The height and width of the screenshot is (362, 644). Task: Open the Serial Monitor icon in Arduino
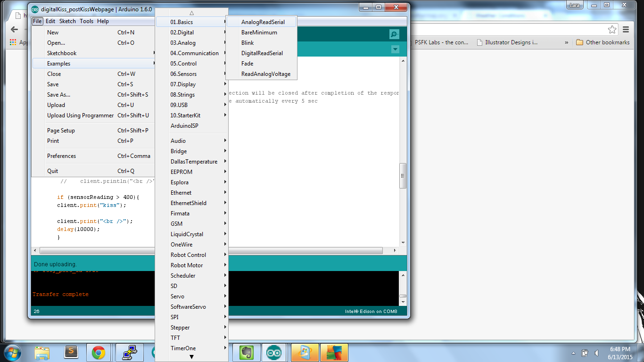point(394,34)
